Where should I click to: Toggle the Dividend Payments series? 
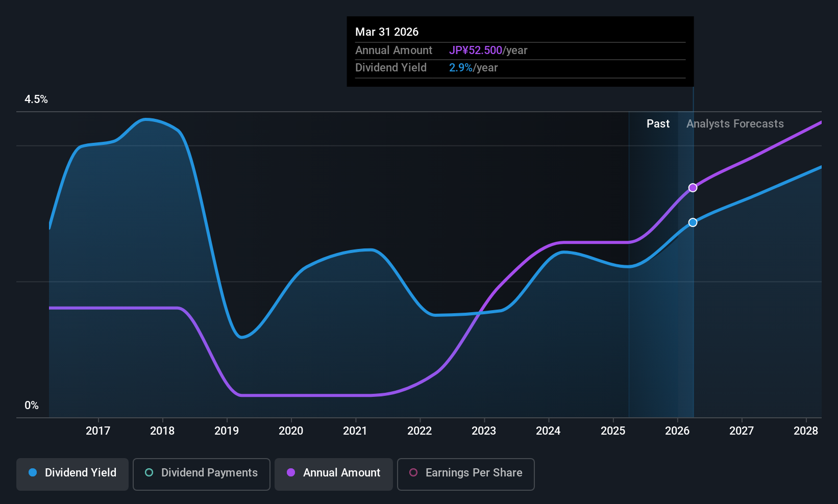click(x=202, y=474)
